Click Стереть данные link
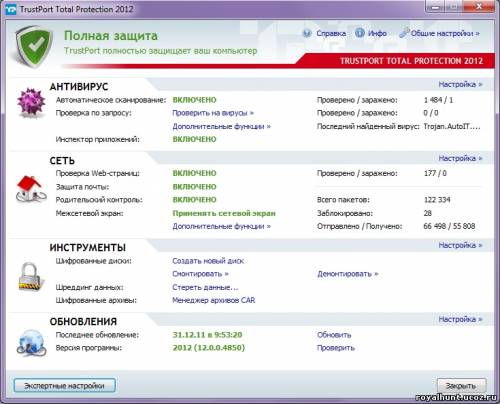 (x=205, y=287)
